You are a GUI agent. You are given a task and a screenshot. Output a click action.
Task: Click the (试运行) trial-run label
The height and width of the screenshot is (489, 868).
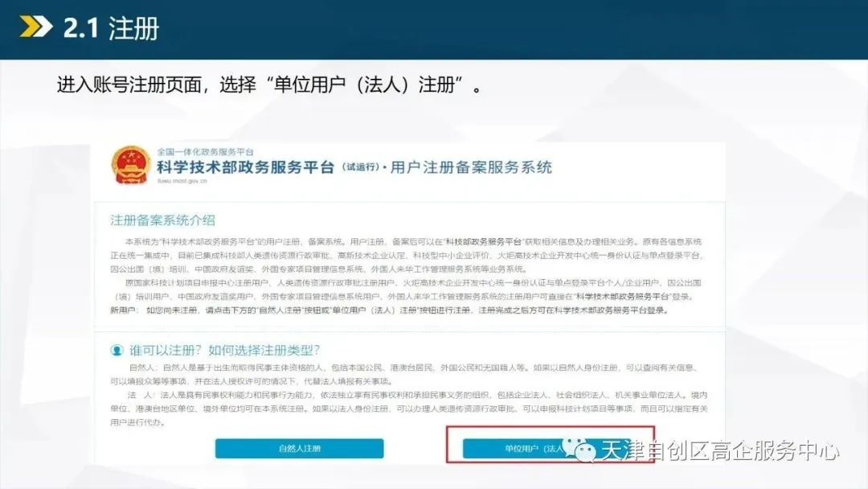tap(360, 166)
